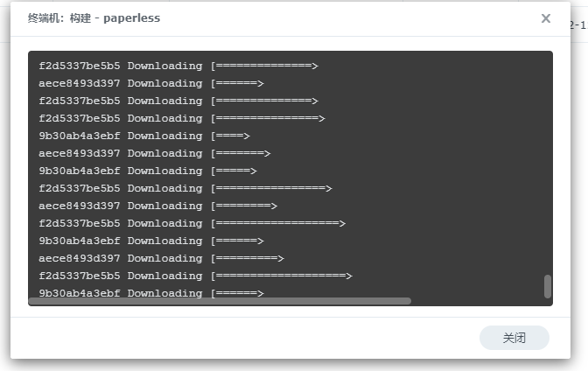Click the blank title bar area of the dialog

tap(350, 18)
